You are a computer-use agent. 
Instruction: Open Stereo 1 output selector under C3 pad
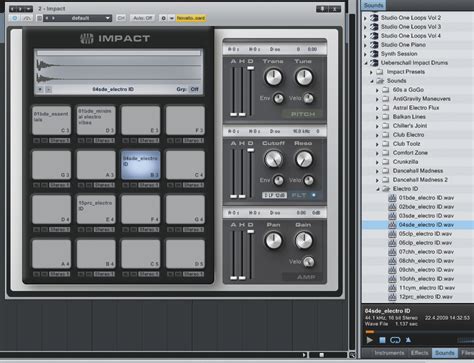click(x=60, y=141)
